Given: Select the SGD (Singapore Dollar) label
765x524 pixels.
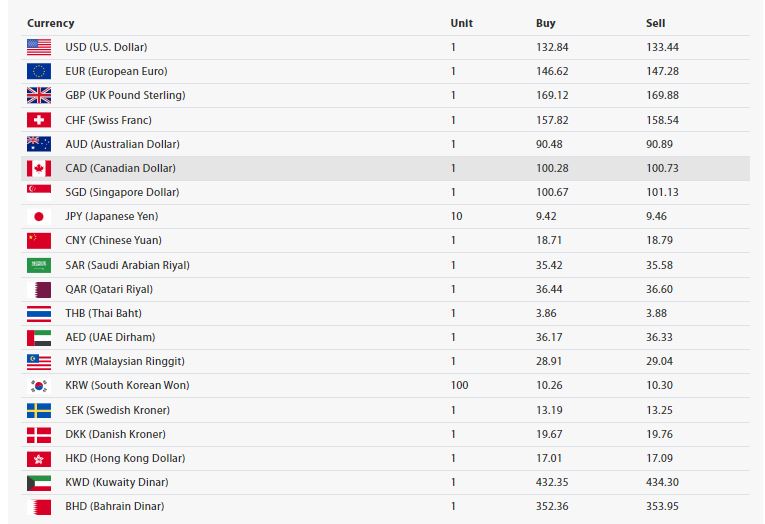Looking at the screenshot, I should pos(120,192).
